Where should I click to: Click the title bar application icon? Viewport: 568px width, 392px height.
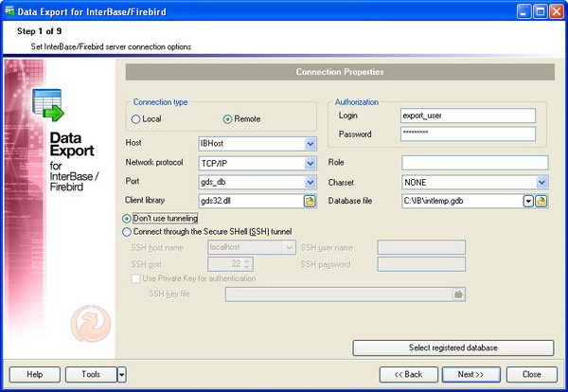(x=9, y=10)
